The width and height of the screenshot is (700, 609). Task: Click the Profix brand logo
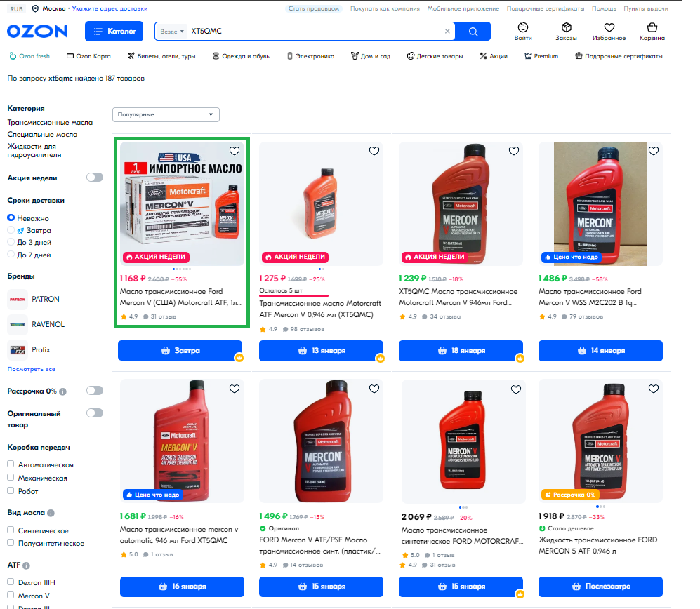click(18, 350)
